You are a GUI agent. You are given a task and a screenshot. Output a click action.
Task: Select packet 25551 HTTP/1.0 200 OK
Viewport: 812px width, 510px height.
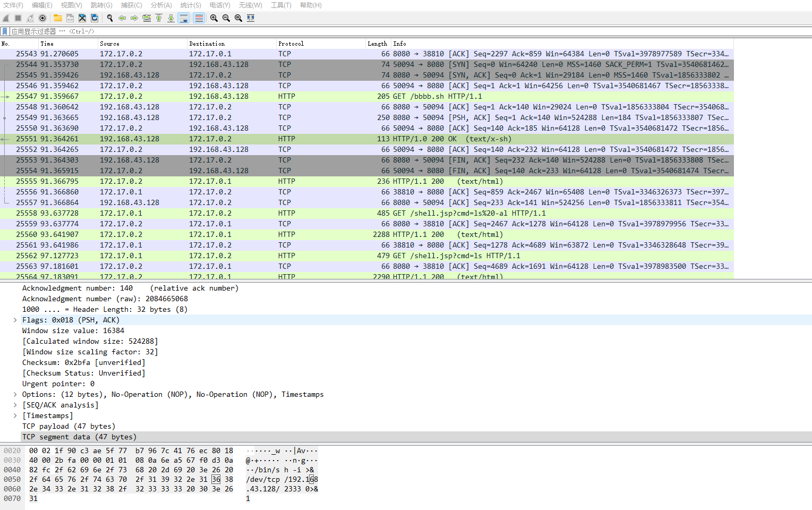pyautogui.click(x=366, y=139)
